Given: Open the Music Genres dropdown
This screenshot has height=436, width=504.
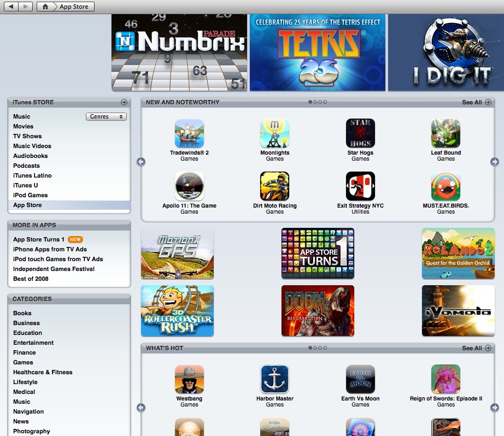Looking at the screenshot, I should (106, 116).
